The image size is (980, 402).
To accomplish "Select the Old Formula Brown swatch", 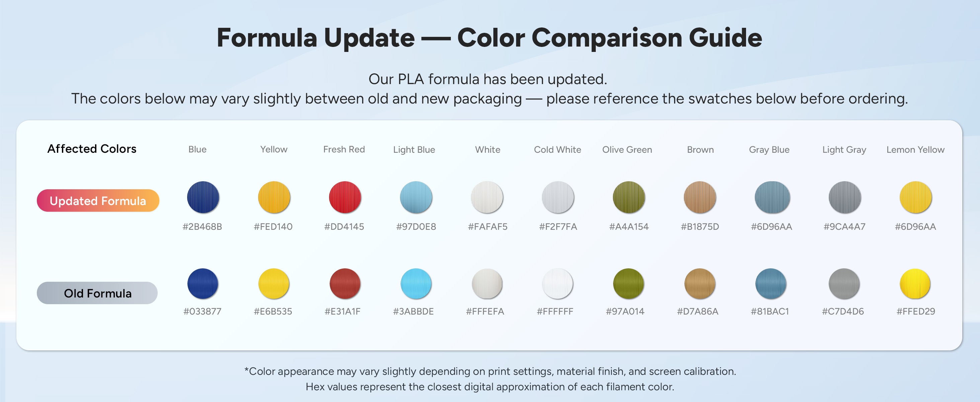I will (700, 284).
